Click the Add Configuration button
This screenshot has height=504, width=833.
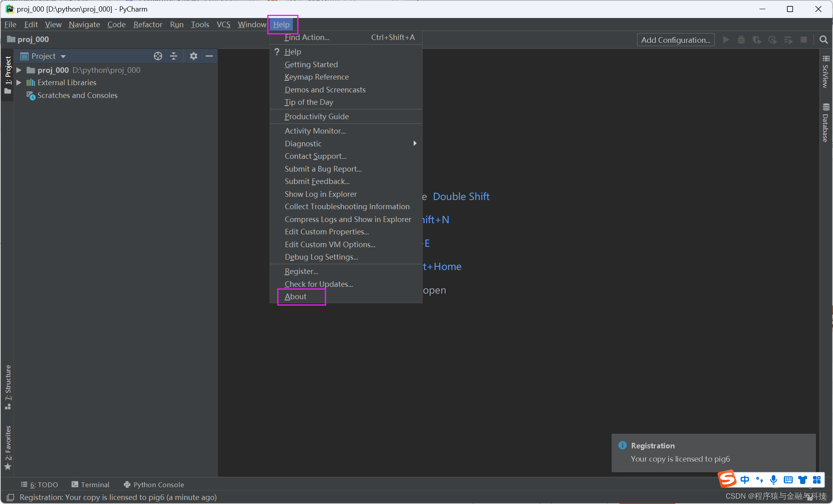pyautogui.click(x=675, y=40)
